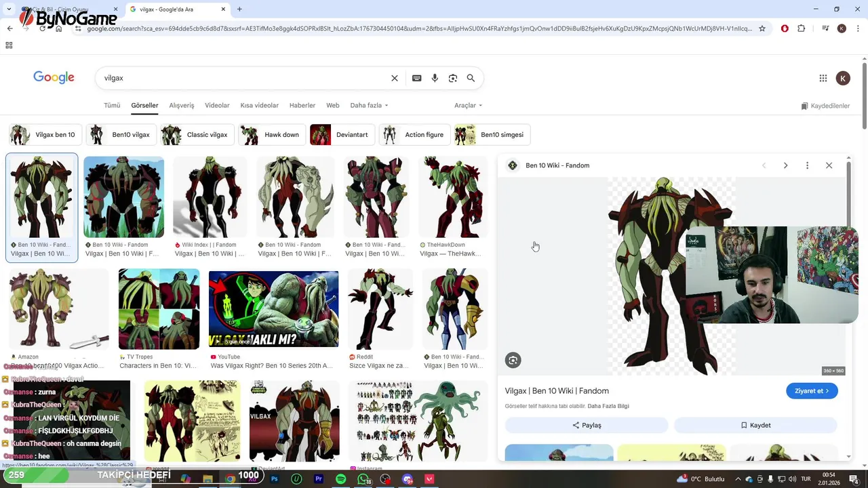Open the Kısa videolar tab
The image size is (868, 488).
click(259, 106)
